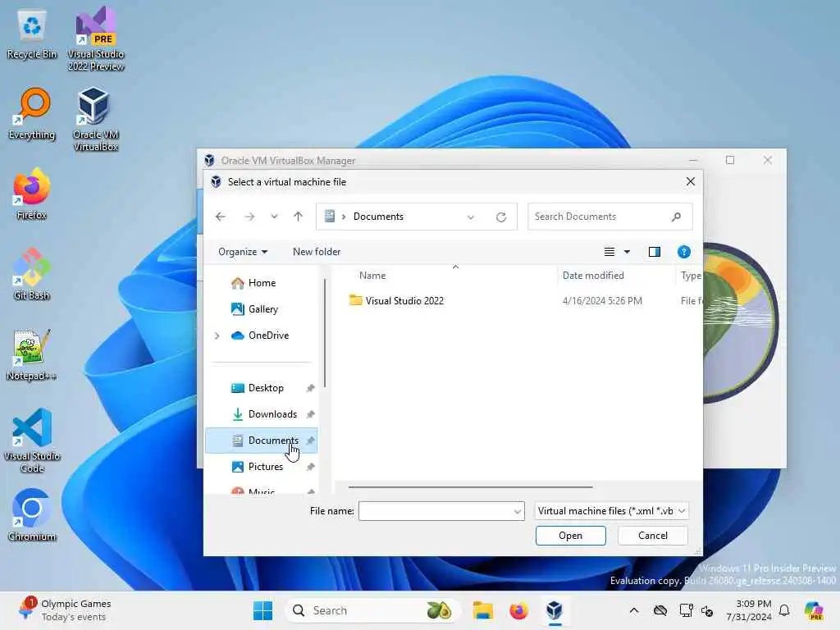
Task: Open Firefox desktop shortcut
Action: tap(32, 194)
